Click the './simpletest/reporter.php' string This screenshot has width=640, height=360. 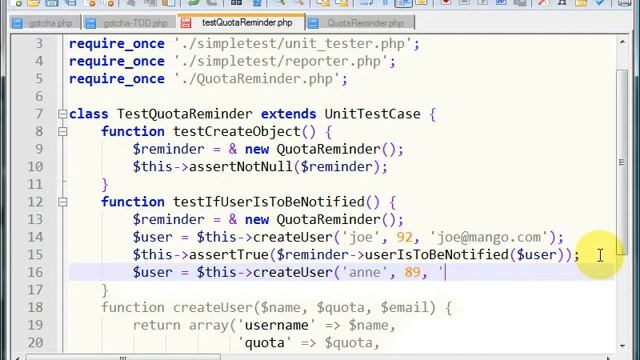click(x=282, y=61)
